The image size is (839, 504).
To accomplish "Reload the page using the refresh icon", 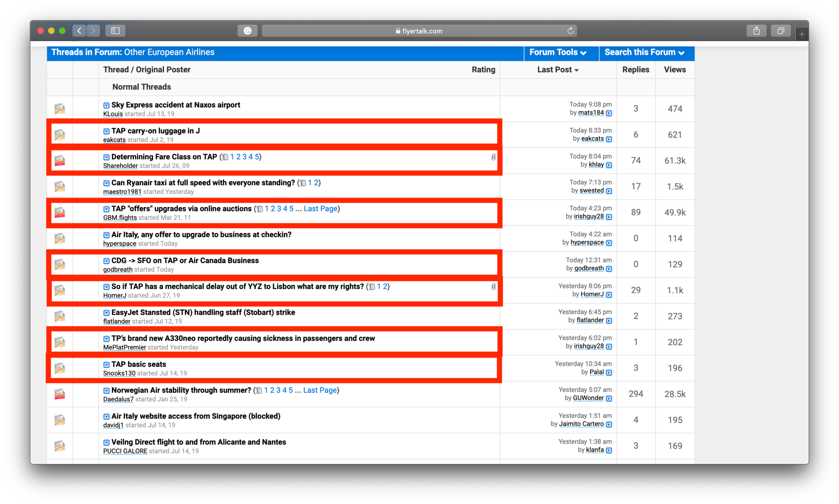I will tap(570, 31).
